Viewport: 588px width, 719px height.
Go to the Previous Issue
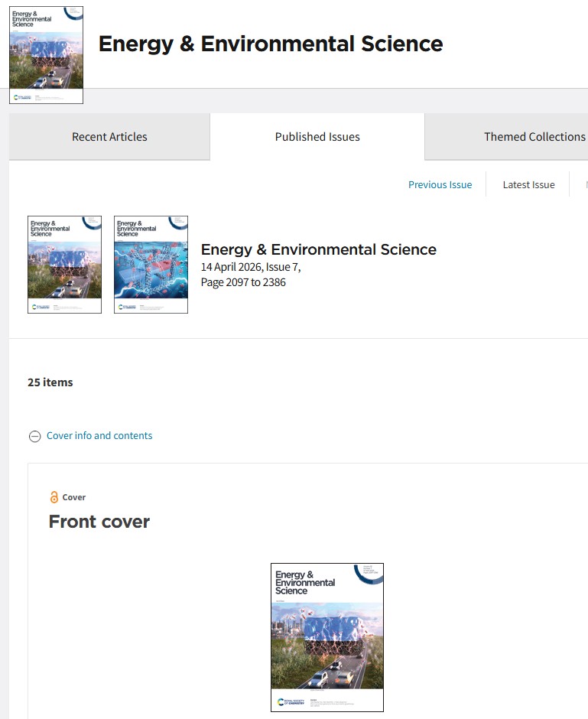pos(440,185)
